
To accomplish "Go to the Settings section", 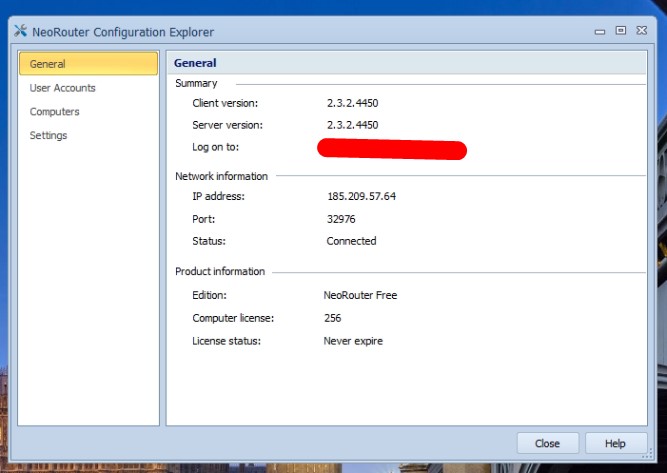I will pos(48,135).
